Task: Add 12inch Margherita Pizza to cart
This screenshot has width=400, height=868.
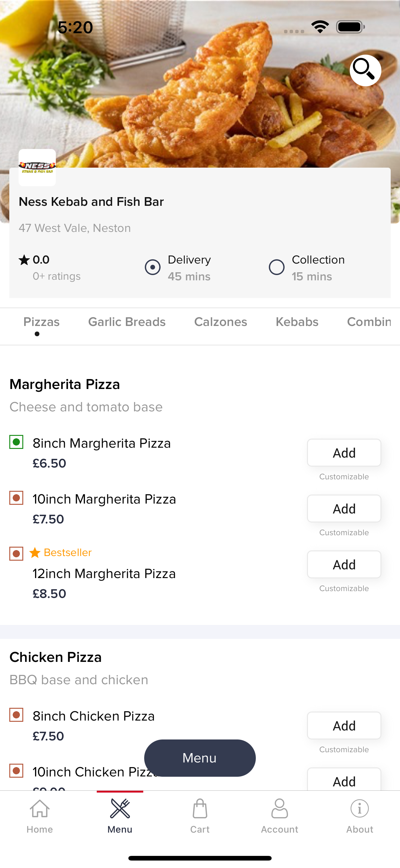Action: pos(344,564)
